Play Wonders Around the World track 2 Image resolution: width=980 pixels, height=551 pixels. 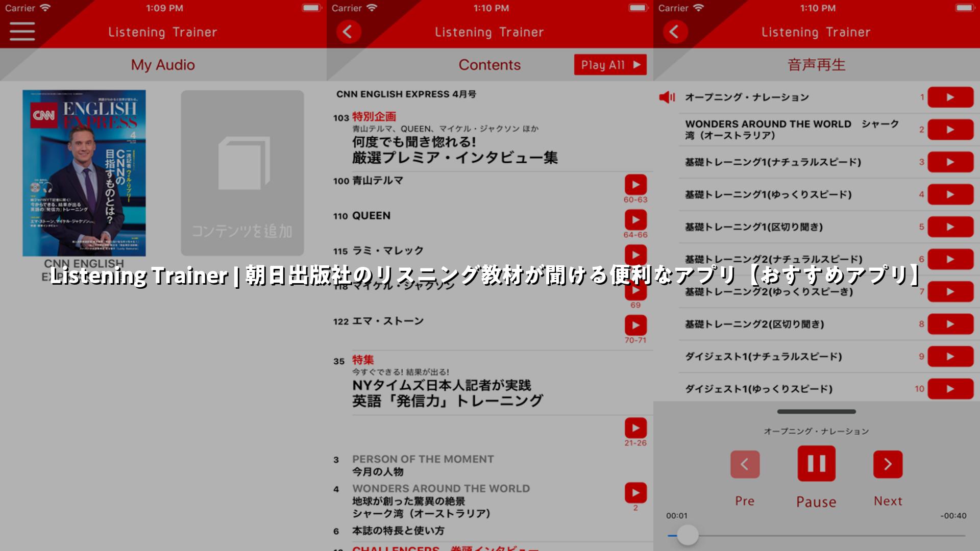(x=635, y=493)
